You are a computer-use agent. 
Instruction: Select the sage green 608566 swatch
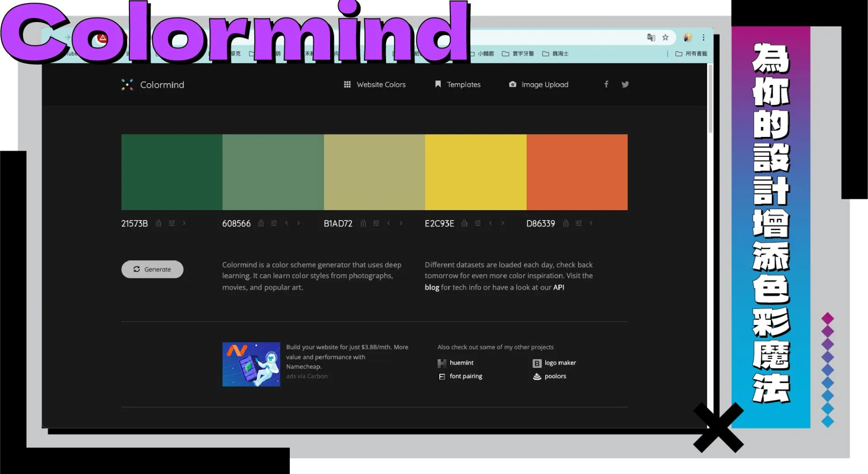(x=273, y=172)
